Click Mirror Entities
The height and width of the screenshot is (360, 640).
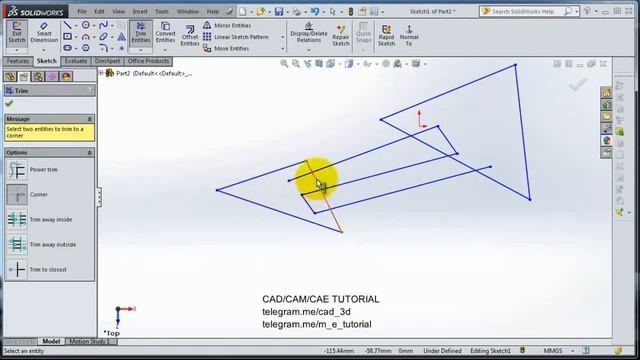(x=227, y=25)
